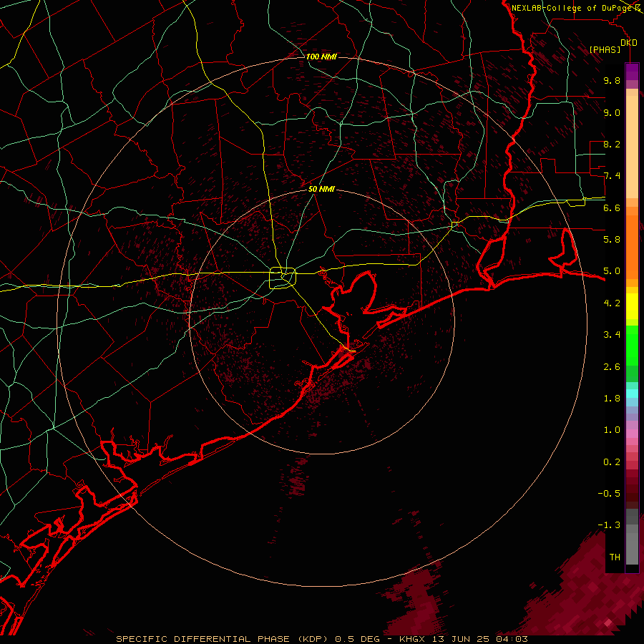Pick the bright green segment of the color scale
The image size is (644, 644).
[632, 345]
